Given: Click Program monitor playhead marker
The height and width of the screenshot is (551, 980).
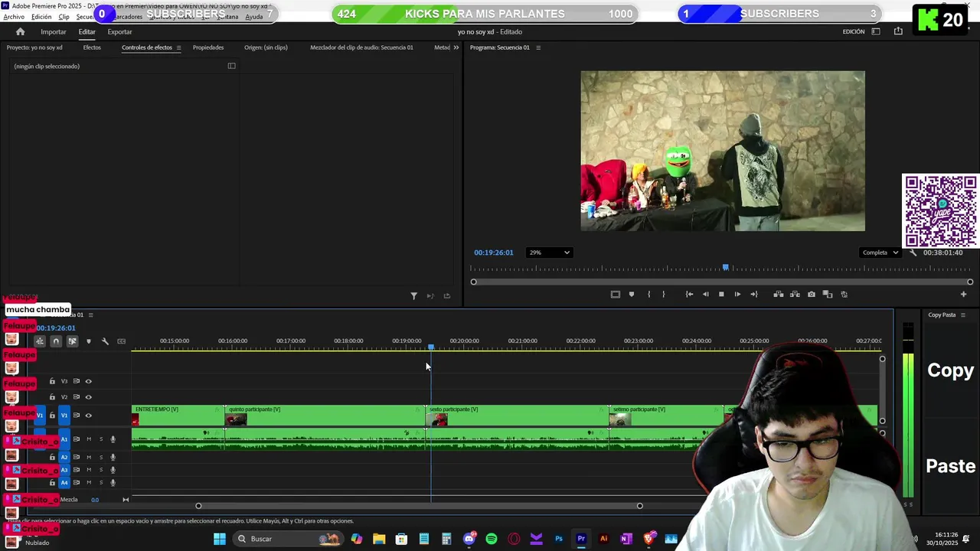Looking at the screenshot, I should pyautogui.click(x=725, y=268).
